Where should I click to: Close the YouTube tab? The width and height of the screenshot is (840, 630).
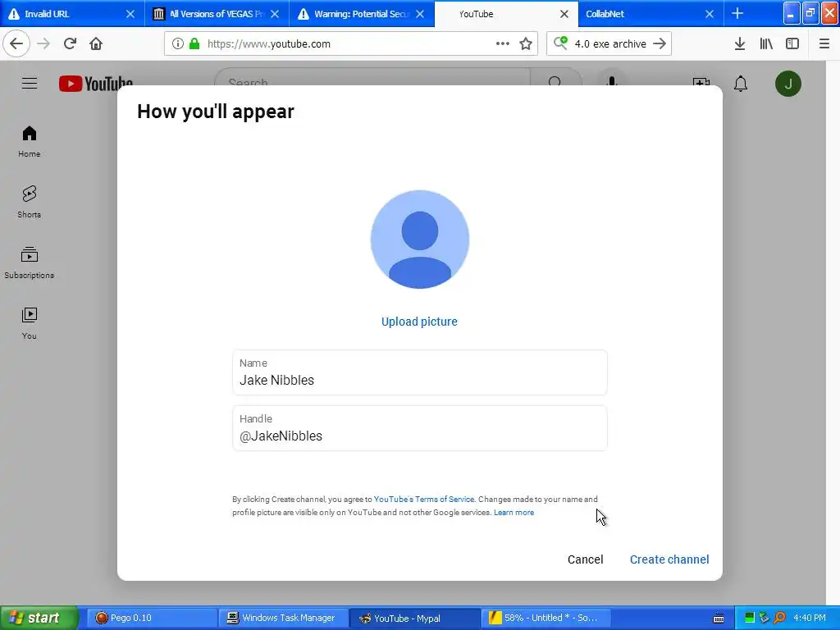click(x=564, y=14)
